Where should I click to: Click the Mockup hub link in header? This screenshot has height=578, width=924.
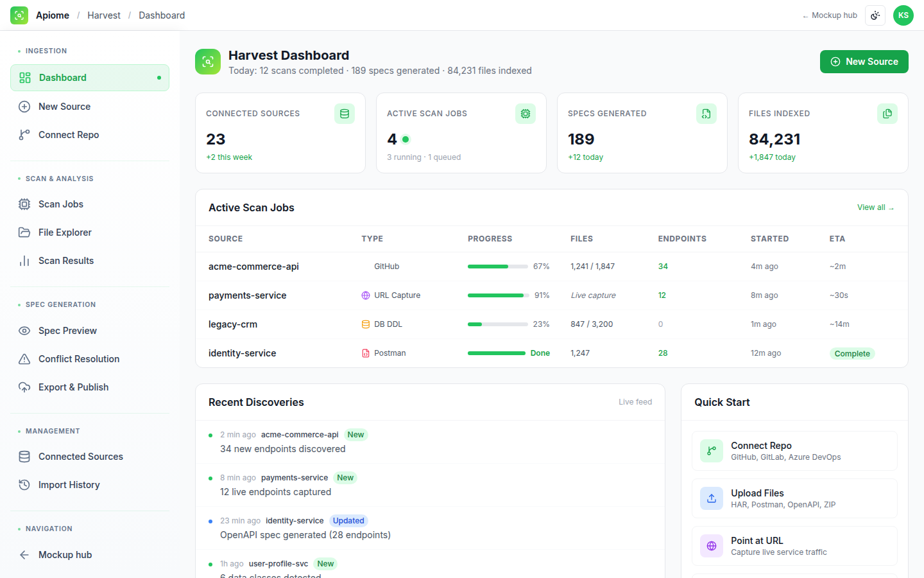tap(830, 15)
